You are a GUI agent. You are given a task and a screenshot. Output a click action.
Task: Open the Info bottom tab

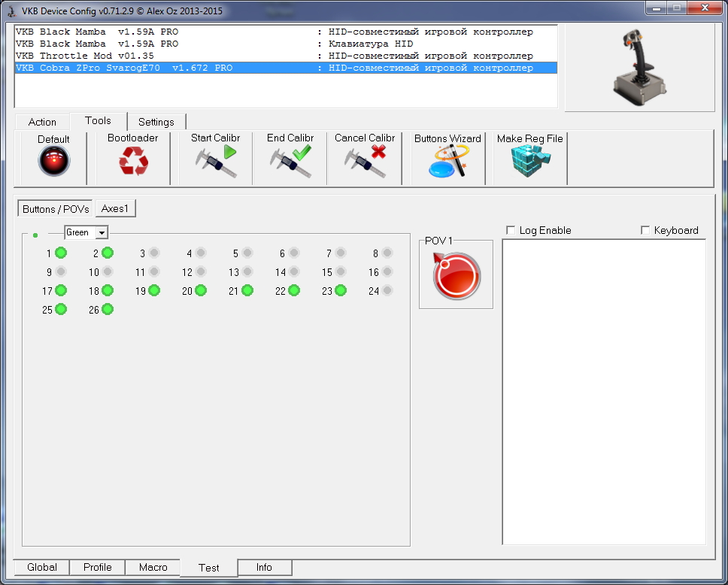coord(264,567)
